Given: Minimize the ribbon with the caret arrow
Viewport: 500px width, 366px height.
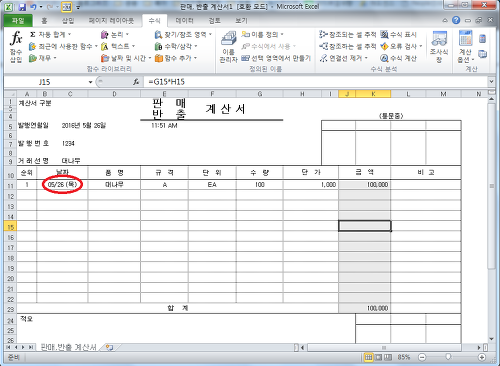Looking at the screenshot, I should (445, 21).
